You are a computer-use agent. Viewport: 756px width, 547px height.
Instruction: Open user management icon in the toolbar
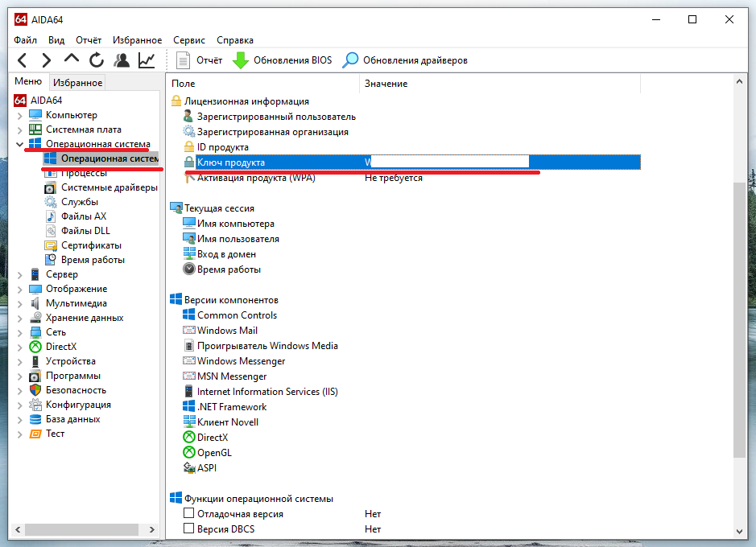pos(122,60)
